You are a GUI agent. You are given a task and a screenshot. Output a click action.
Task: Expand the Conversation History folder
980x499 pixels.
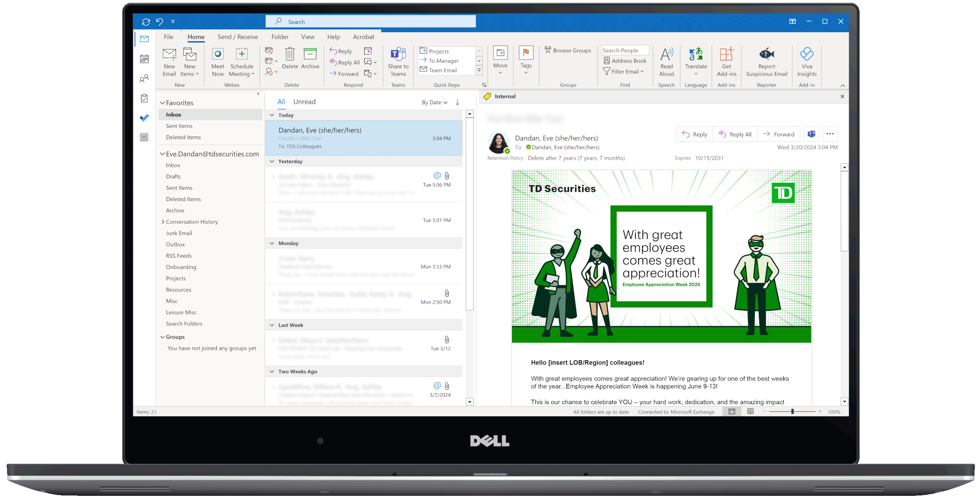(163, 222)
